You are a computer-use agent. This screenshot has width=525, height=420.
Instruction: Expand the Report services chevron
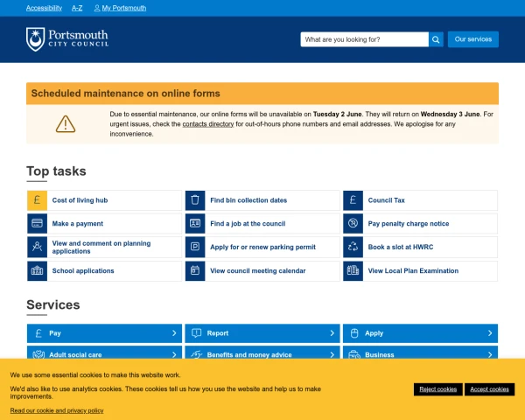[x=332, y=333]
